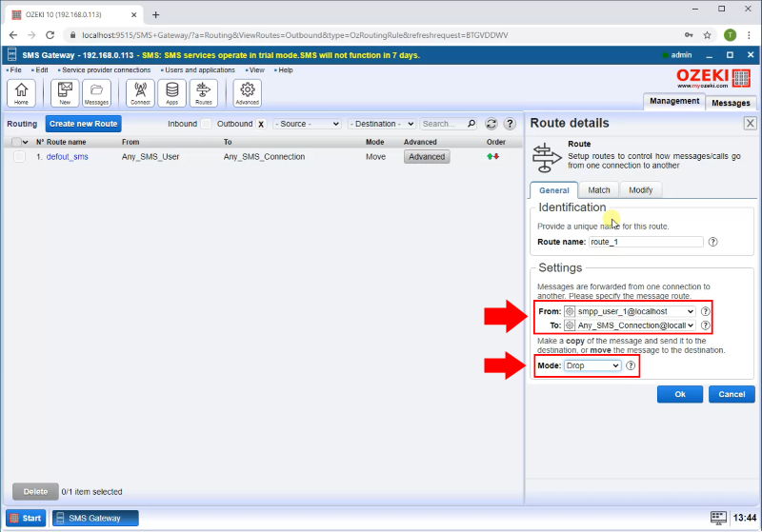Expand the header selection chevron
762x532 pixels.
(x=26, y=142)
